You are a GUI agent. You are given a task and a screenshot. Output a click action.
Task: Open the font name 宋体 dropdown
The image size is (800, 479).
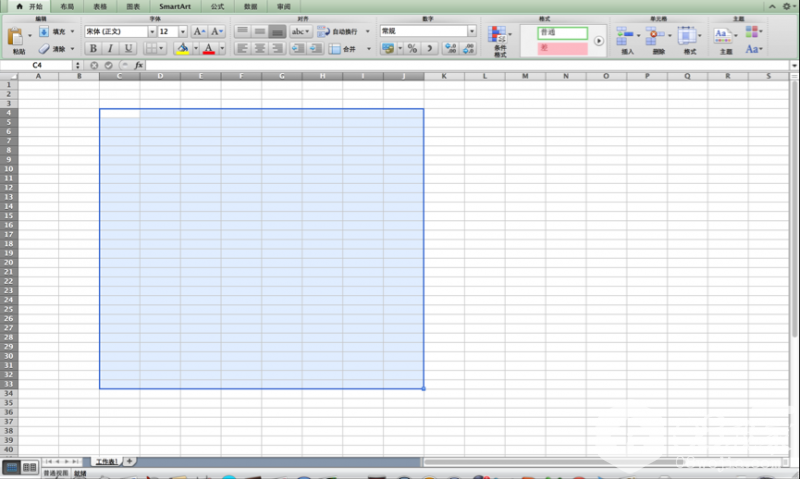click(x=151, y=32)
